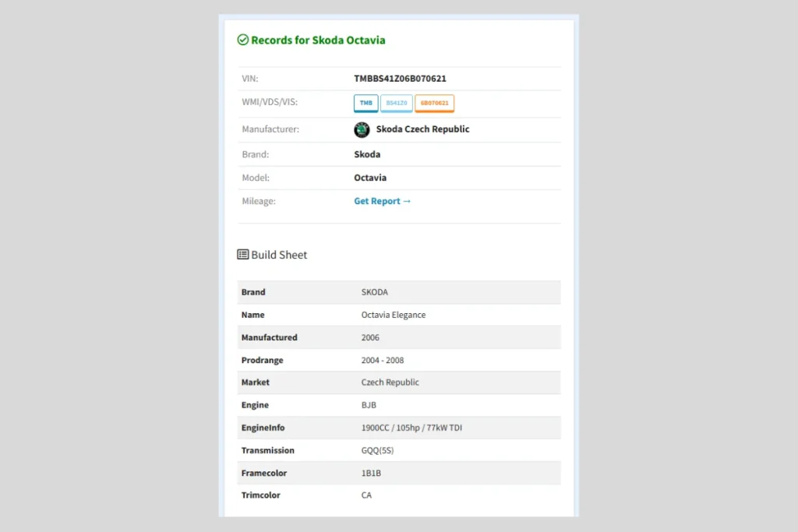798x532 pixels.
Task: Click the Trimcolor row label
Action: [260, 495]
